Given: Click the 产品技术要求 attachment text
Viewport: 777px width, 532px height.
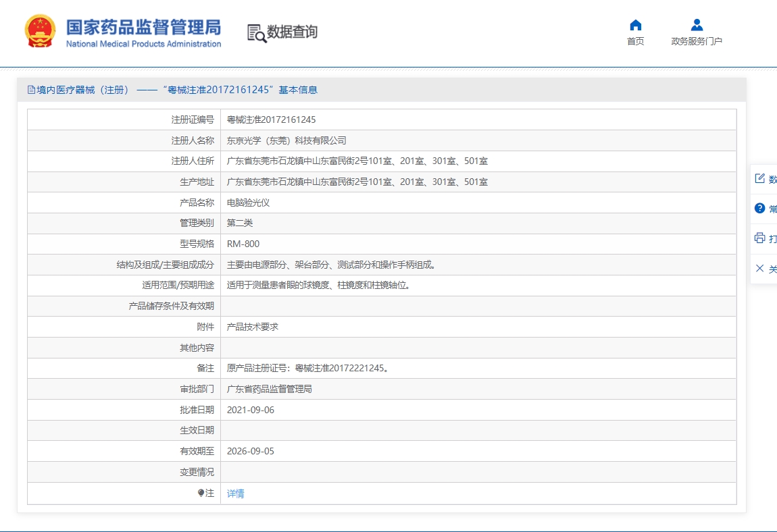Looking at the screenshot, I should (x=253, y=327).
